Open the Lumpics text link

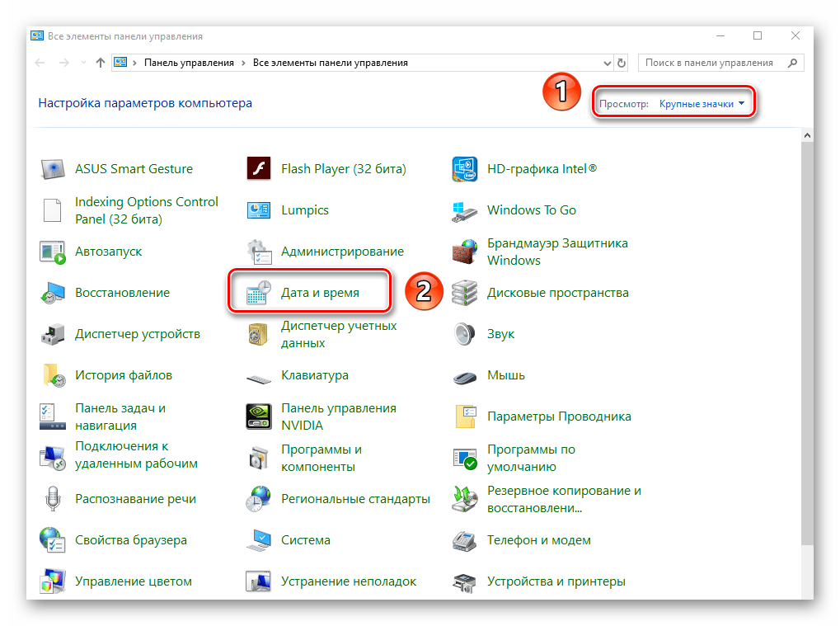[305, 210]
